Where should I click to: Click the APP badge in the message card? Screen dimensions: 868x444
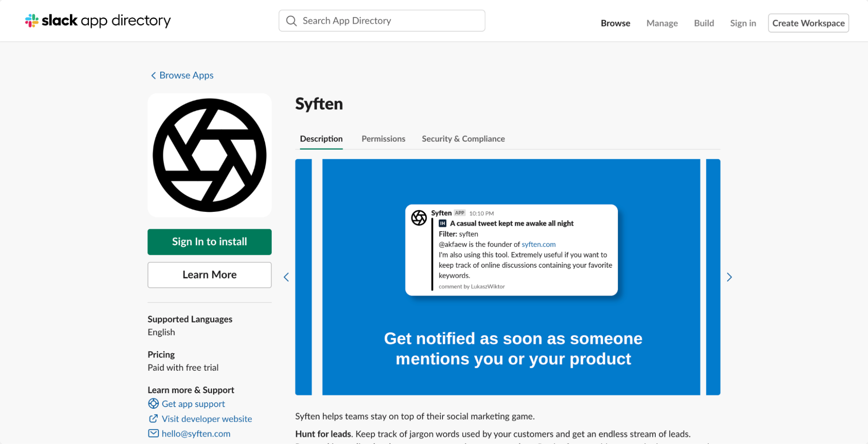pyautogui.click(x=459, y=213)
